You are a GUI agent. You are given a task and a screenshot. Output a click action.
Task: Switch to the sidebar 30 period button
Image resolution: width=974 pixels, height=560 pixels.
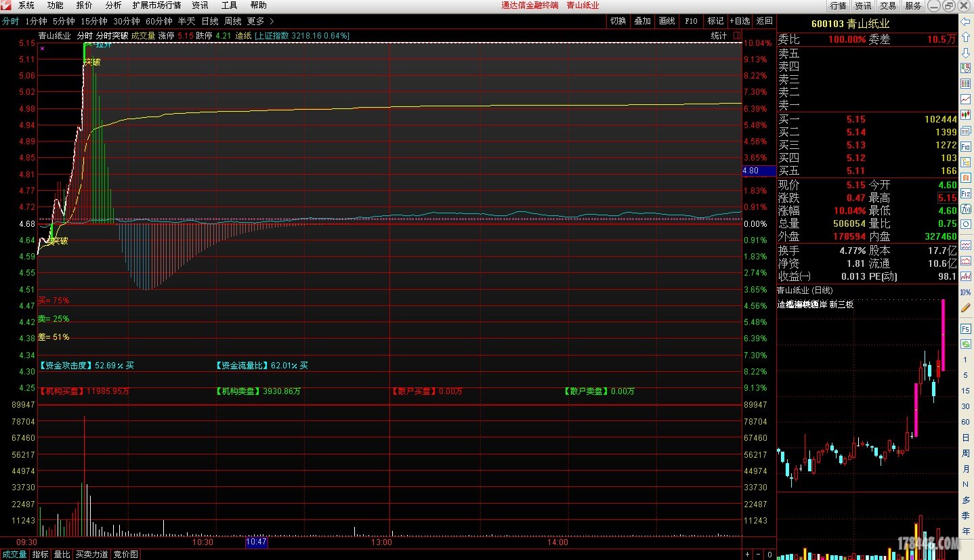[966, 406]
